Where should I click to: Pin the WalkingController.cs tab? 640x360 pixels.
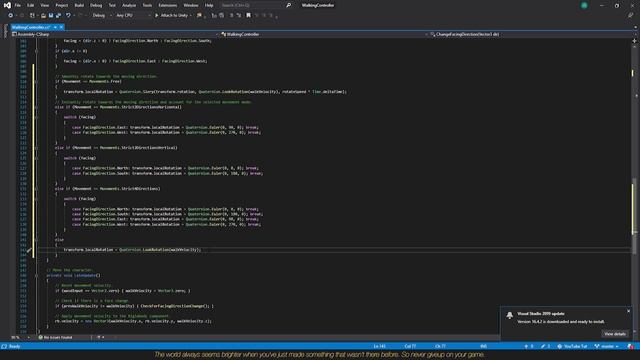[55, 27]
